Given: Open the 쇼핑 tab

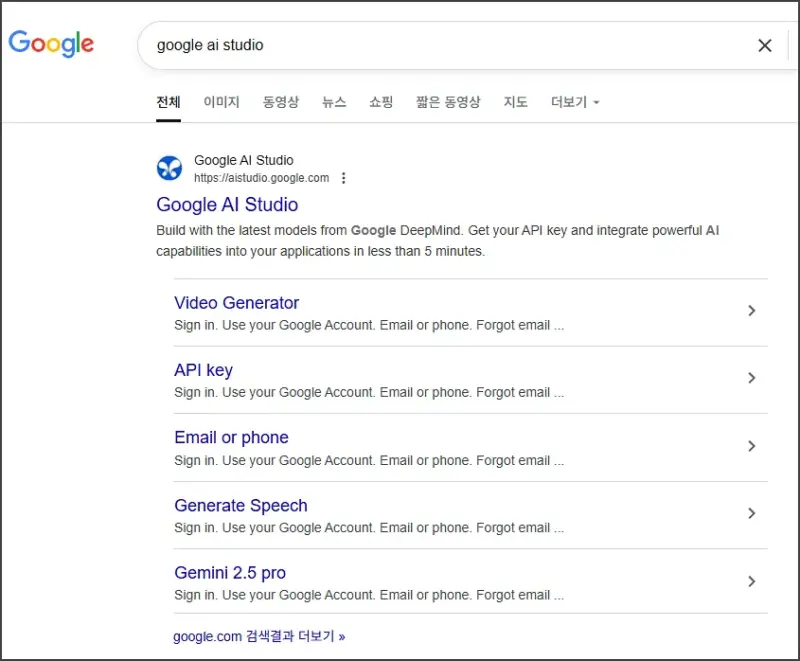Looking at the screenshot, I should coord(381,102).
